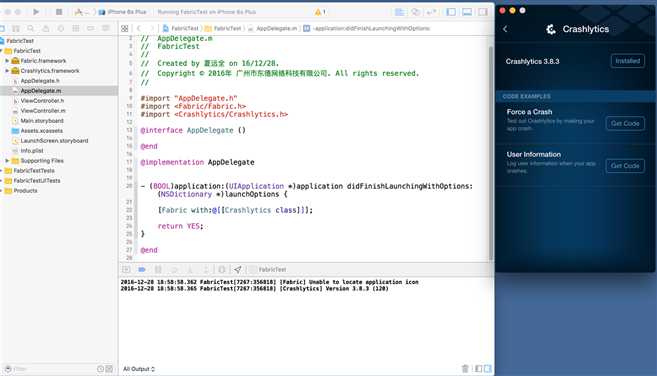Show the Symbol navigator
The width and height of the screenshot is (657, 376).
tap(16, 29)
